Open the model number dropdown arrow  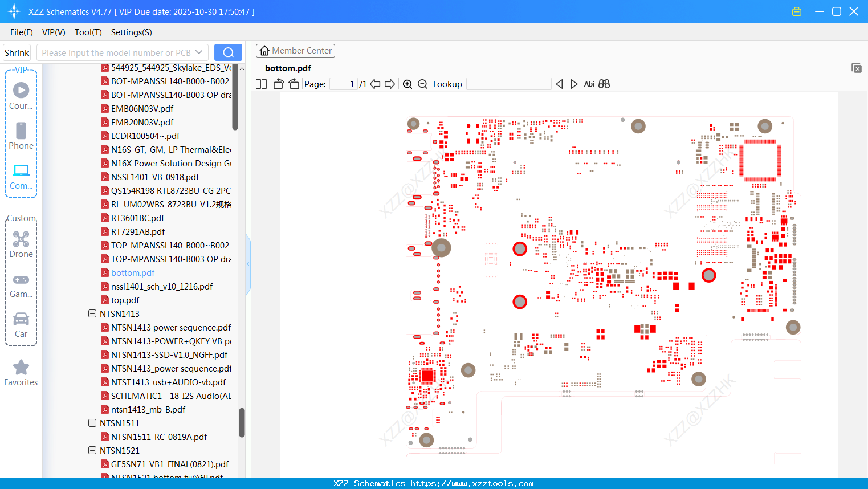(x=199, y=52)
